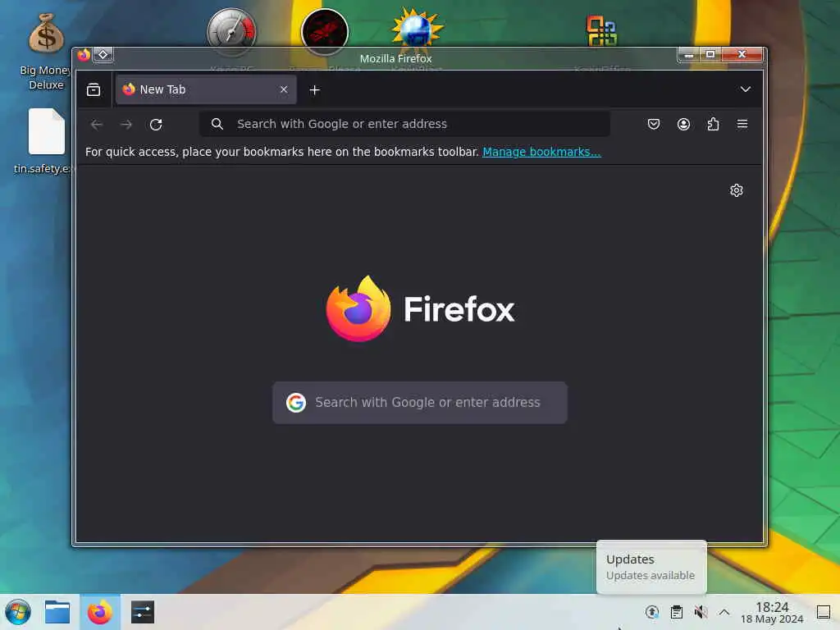Open new tab personalize gear
The width and height of the screenshot is (840, 630).
coord(736,190)
